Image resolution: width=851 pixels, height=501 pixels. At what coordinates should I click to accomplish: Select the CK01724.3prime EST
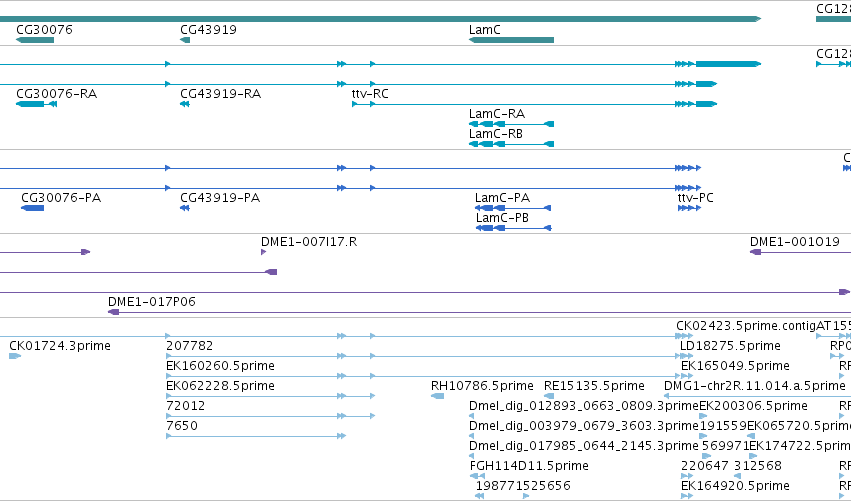(x=15, y=356)
